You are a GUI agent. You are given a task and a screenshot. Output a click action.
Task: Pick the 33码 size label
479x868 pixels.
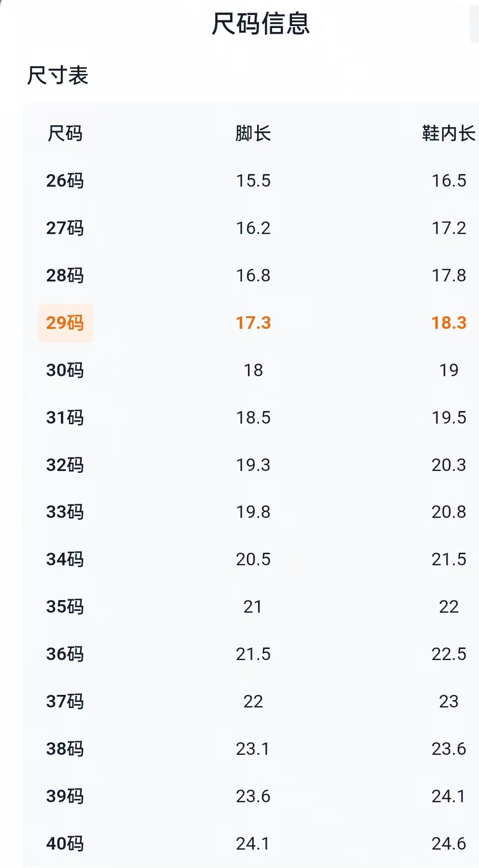coord(65,512)
